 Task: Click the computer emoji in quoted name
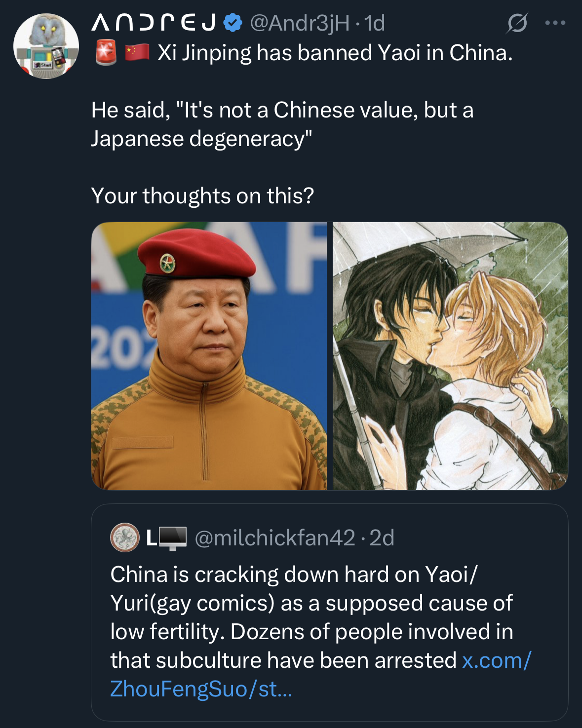[x=172, y=538]
